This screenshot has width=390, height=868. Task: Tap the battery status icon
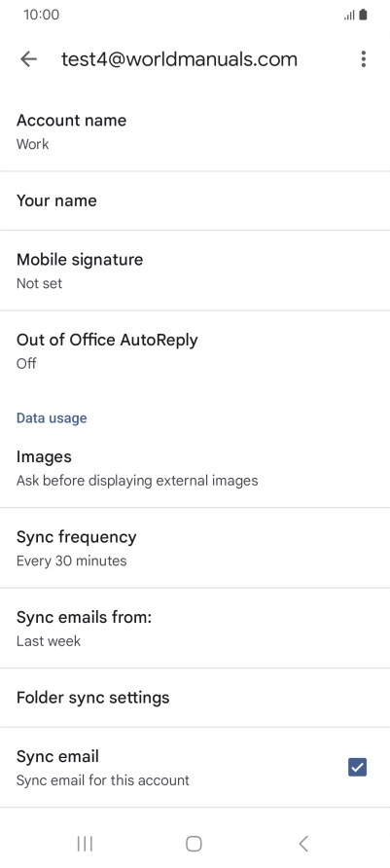[363, 15]
